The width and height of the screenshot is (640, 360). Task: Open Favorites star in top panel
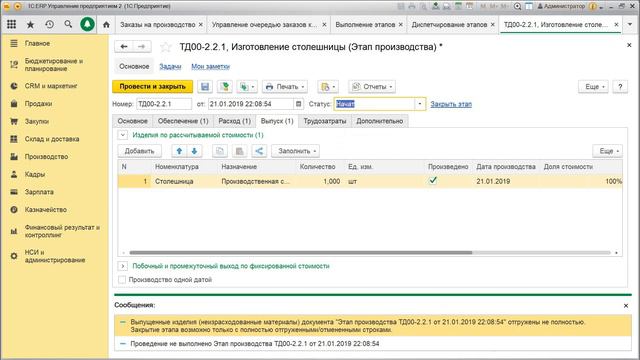click(30, 24)
